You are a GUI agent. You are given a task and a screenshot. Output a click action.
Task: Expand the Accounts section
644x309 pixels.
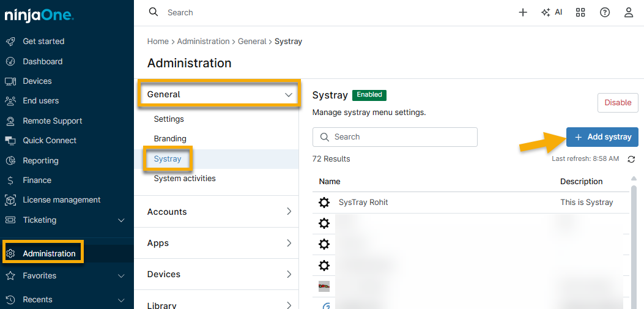coord(289,212)
